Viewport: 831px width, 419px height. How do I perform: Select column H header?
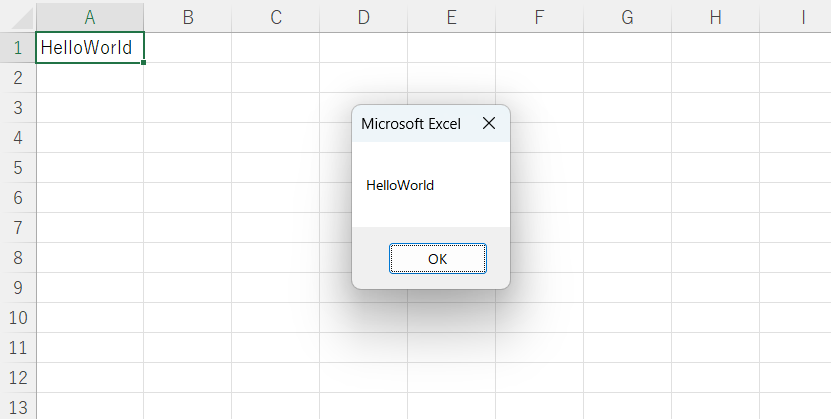[715, 17]
